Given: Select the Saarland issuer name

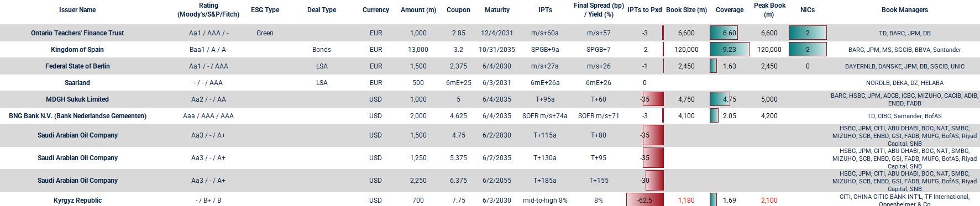Looking at the screenshot, I should [x=77, y=83].
